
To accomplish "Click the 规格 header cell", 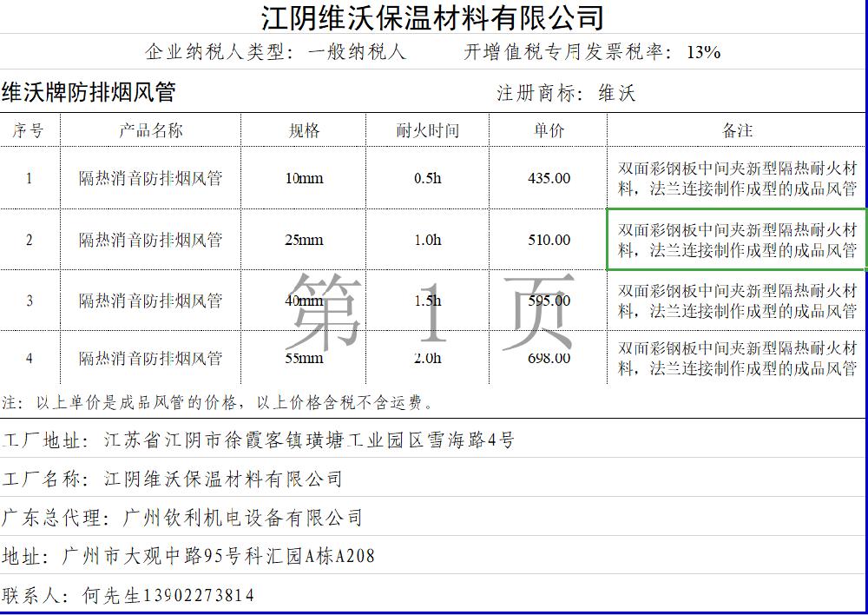I will click(x=304, y=130).
